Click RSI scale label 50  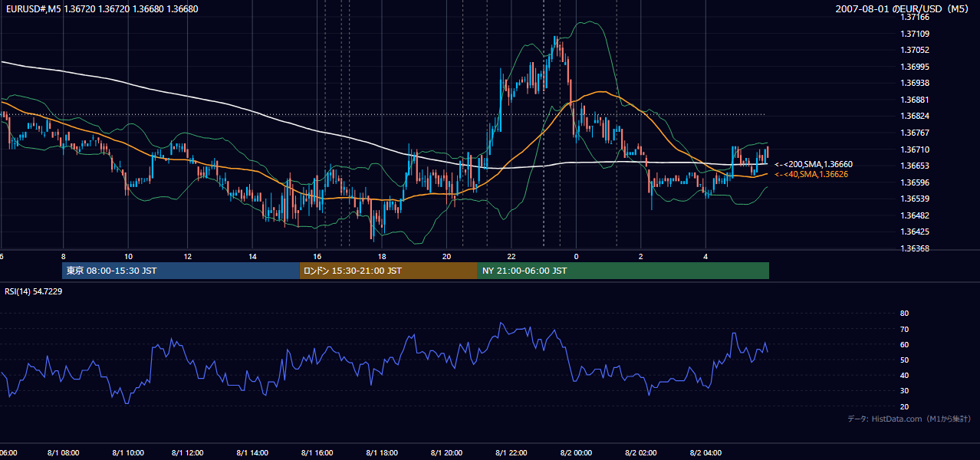pyautogui.click(x=904, y=360)
